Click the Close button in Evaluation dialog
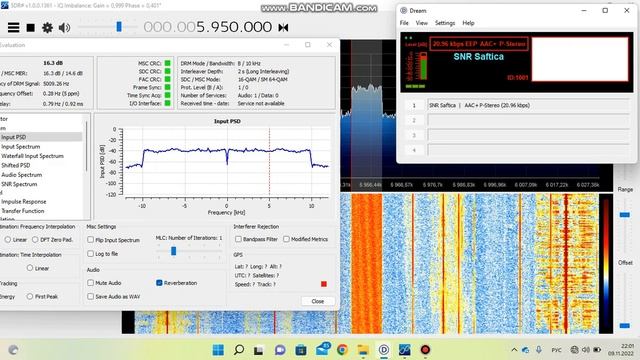 pyautogui.click(x=318, y=301)
